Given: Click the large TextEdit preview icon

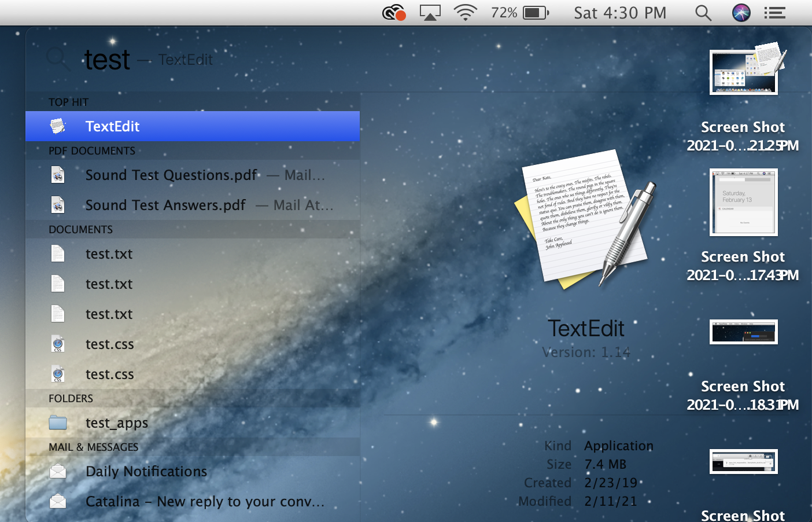Looking at the screenshot, I should [586, 220].
